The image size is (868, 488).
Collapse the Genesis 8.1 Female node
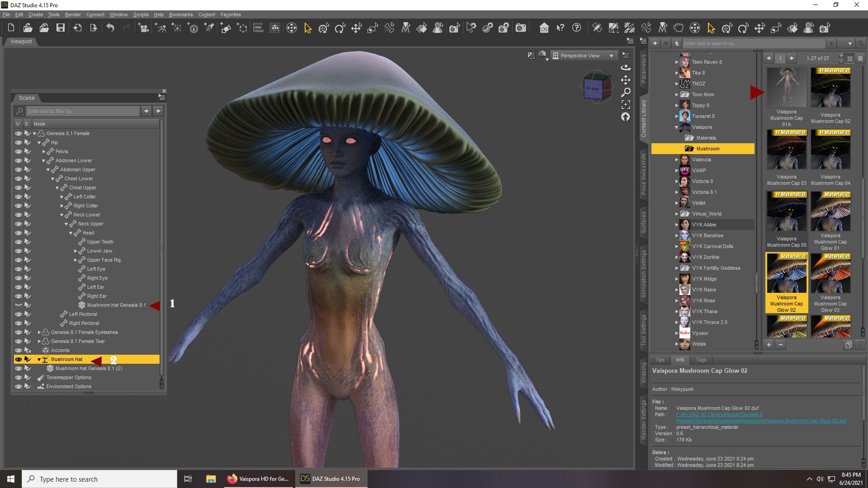click(x=34, y=133)
